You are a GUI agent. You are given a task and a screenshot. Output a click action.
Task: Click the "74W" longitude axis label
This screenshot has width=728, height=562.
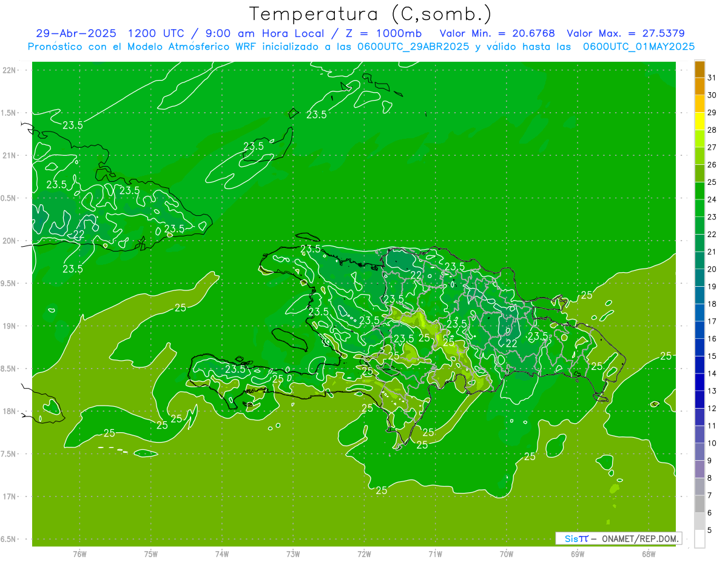(x=222, y=554)
